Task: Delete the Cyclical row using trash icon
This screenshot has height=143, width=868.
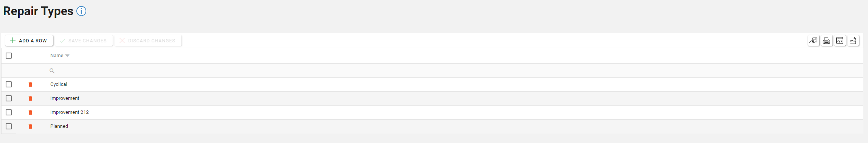Action: tap(30, 84)
